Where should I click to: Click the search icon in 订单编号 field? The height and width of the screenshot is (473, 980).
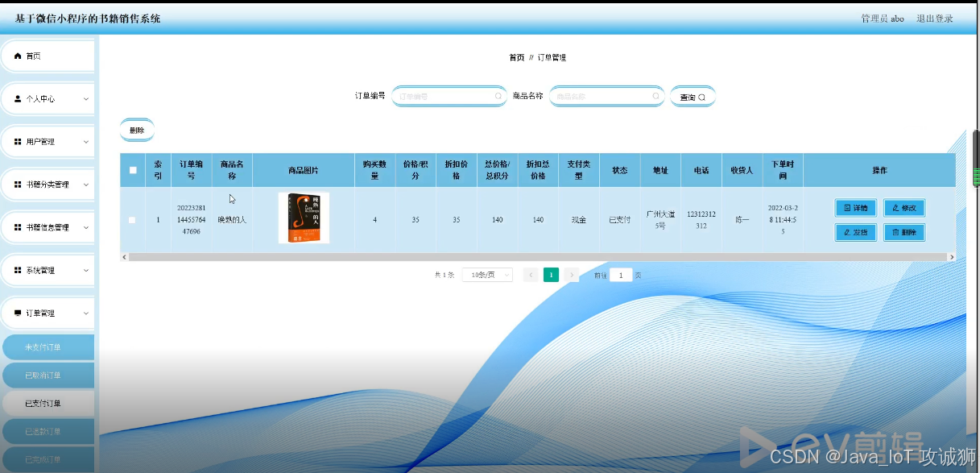pyautogui.click(x=498, y=97)
